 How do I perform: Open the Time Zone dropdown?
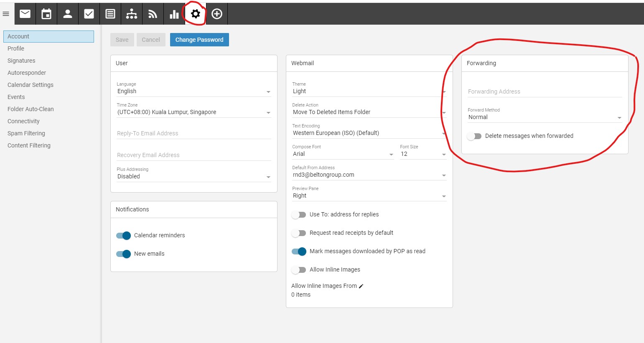(194, 110)
